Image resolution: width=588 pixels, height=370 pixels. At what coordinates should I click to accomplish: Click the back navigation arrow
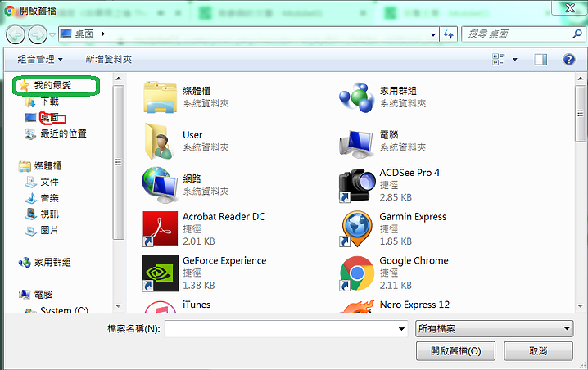16,35
